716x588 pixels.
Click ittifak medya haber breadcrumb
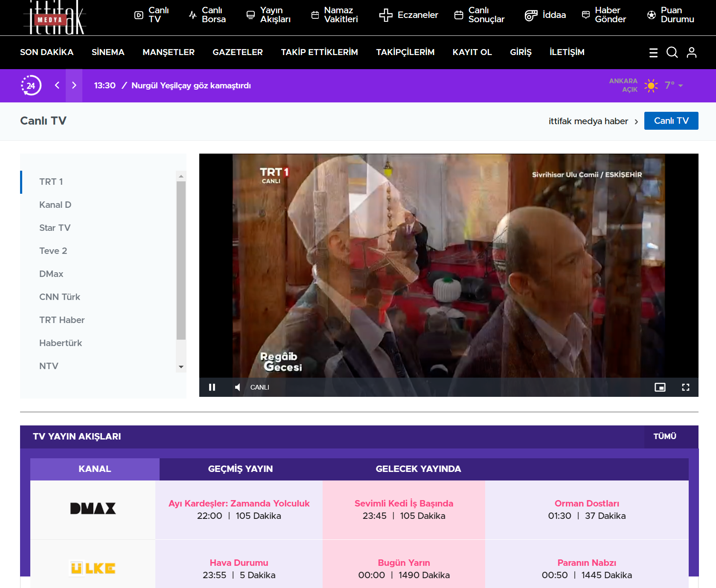[x=588, y=121]
